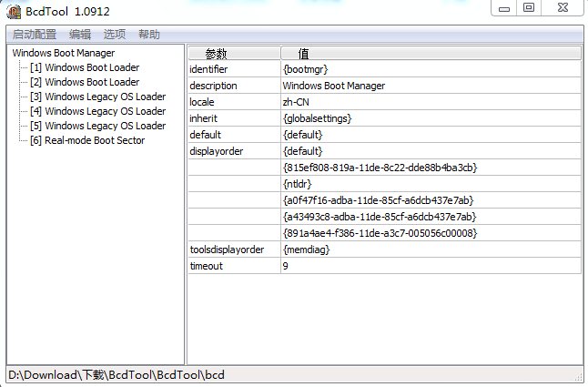The image size is (588, 387).
Task: Select [2] Windows Boot Loader entry
Action: click(x=85, y=82)
